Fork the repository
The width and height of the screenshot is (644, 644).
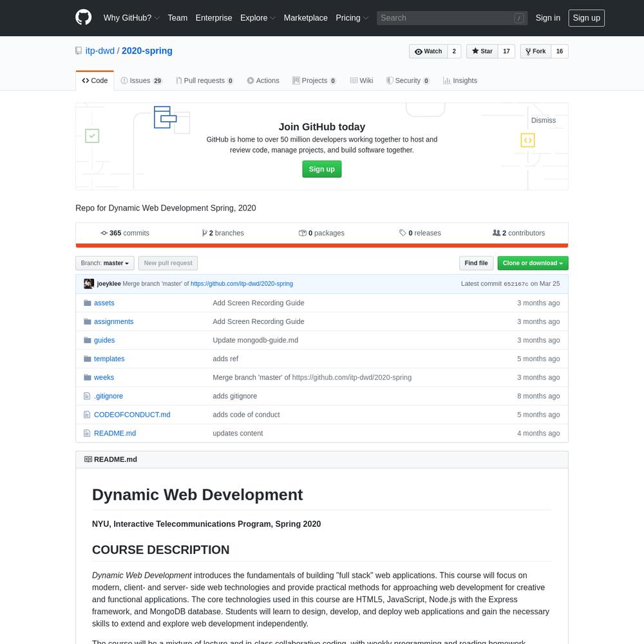pyautogui.click(x=535, y=52)
